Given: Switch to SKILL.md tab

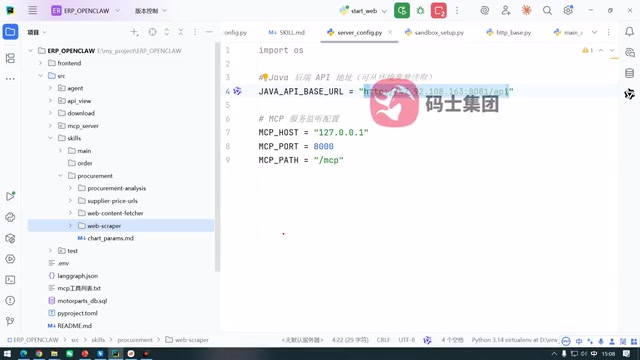Looking at the screenshot, I should tap(287, 32).
